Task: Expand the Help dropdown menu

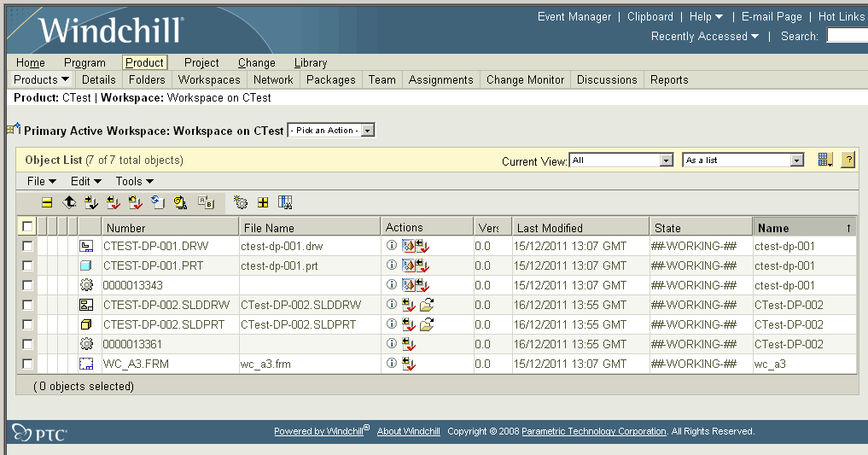Action: point(706,16)
